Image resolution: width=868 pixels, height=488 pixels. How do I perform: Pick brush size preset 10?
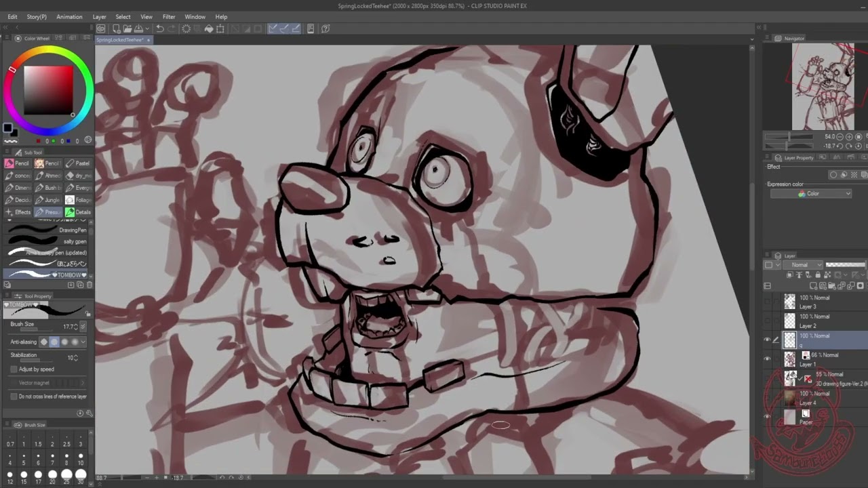[x=81, y=459]
